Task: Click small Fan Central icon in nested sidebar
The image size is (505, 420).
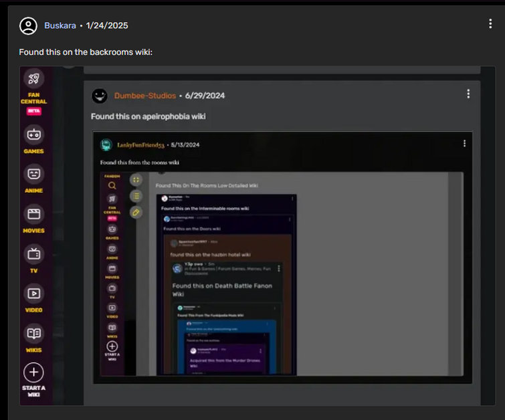Action: [x=112, y=199]
